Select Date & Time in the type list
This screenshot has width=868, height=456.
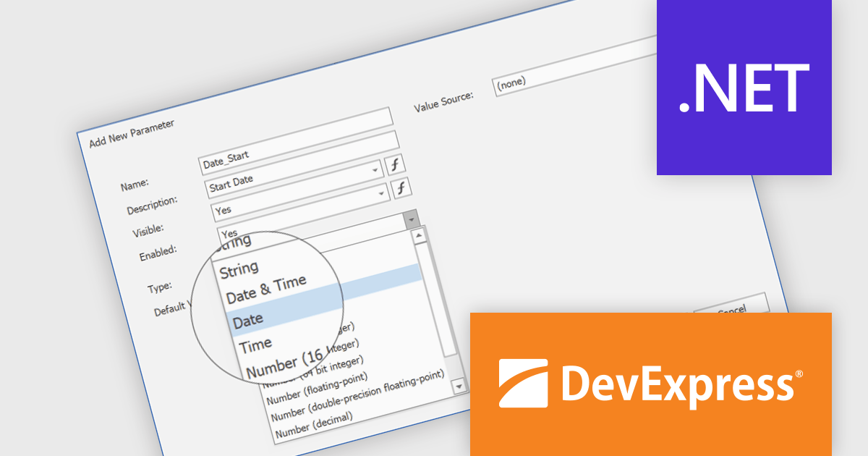pos(266,289)
